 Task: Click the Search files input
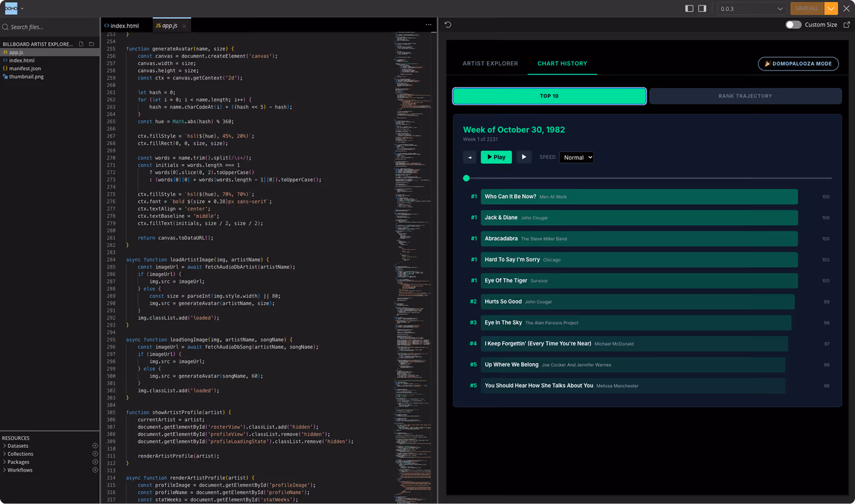pos(50,27)
